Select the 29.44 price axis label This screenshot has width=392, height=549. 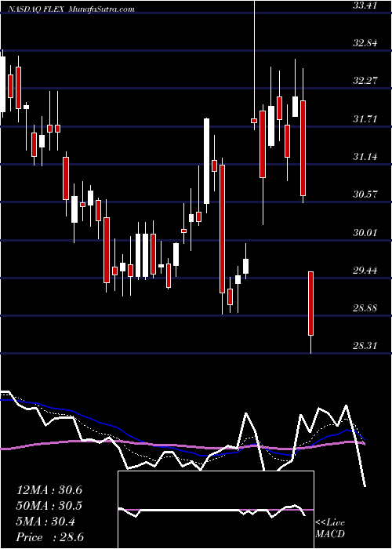[365, 271]
